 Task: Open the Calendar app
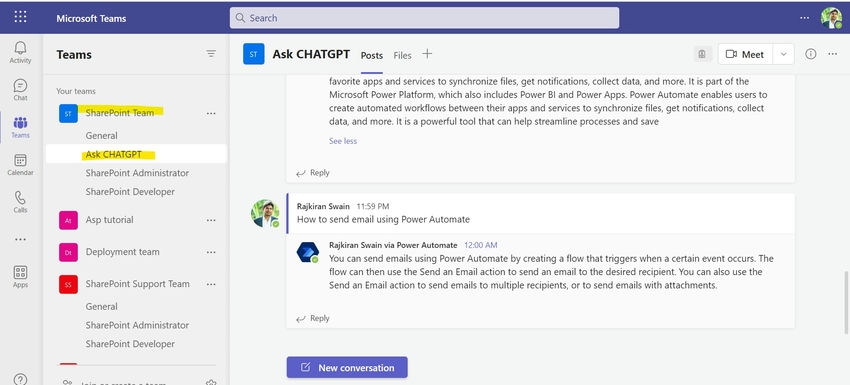[x=20, y=165]
